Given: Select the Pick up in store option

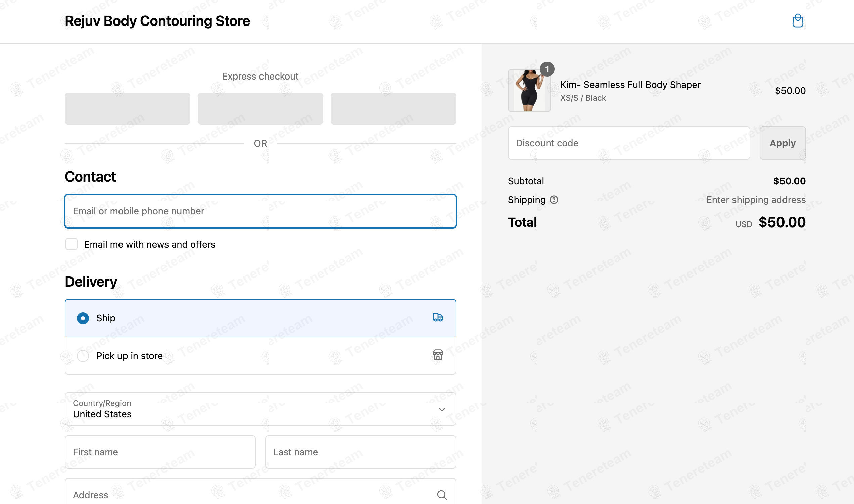Looking at the screenshot, I should [x=260, y=356].
